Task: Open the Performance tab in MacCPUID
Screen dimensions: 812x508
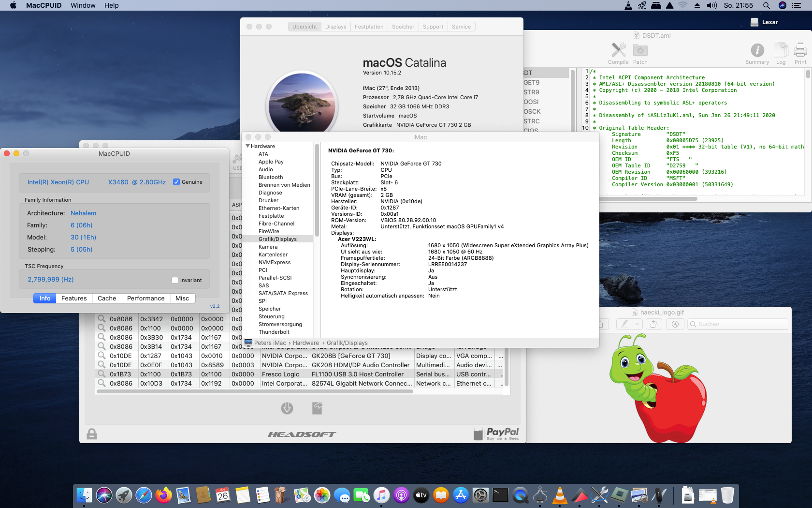Action: (x=145, y=299)
